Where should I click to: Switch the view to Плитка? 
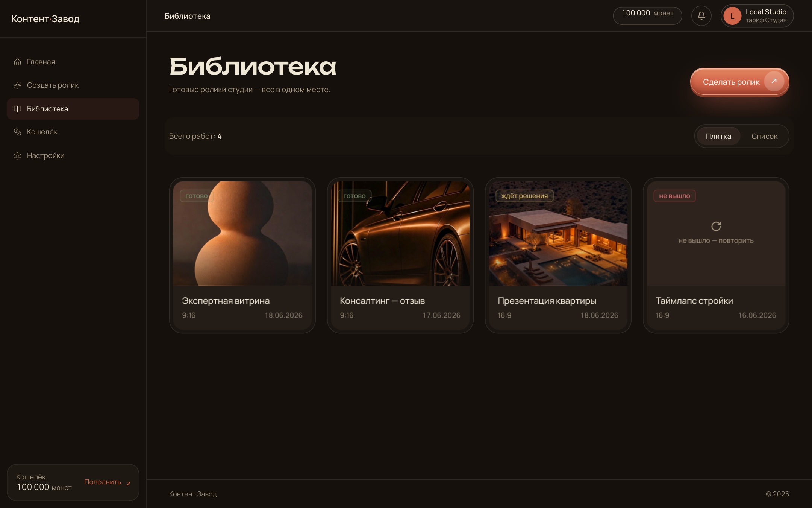(x=718, y=136)
